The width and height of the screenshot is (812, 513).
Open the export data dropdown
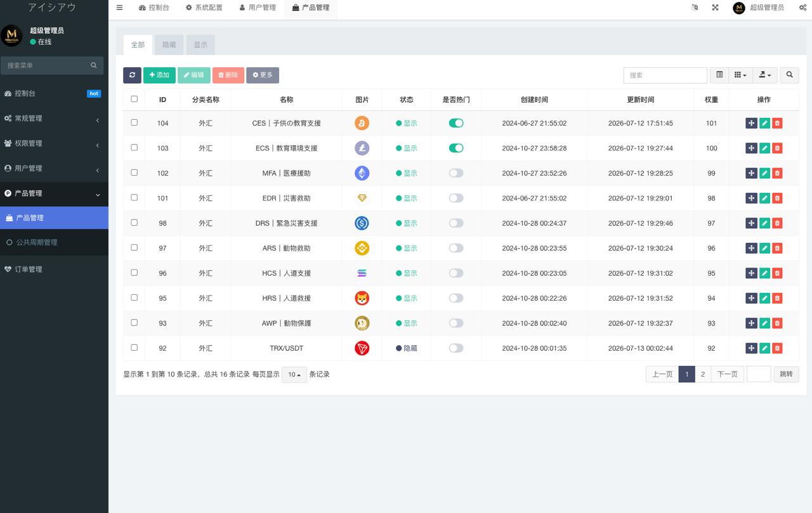[765, 75]
